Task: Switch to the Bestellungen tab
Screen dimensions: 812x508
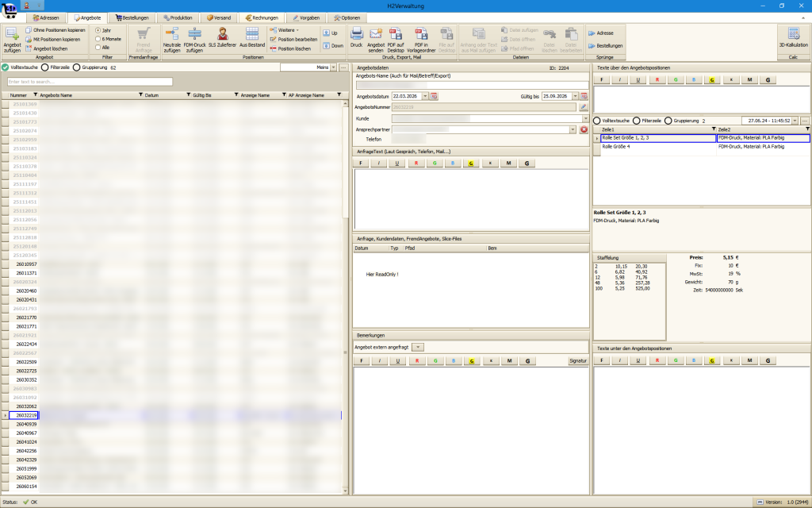Action: pyautogui.click(x=132, y=17)
